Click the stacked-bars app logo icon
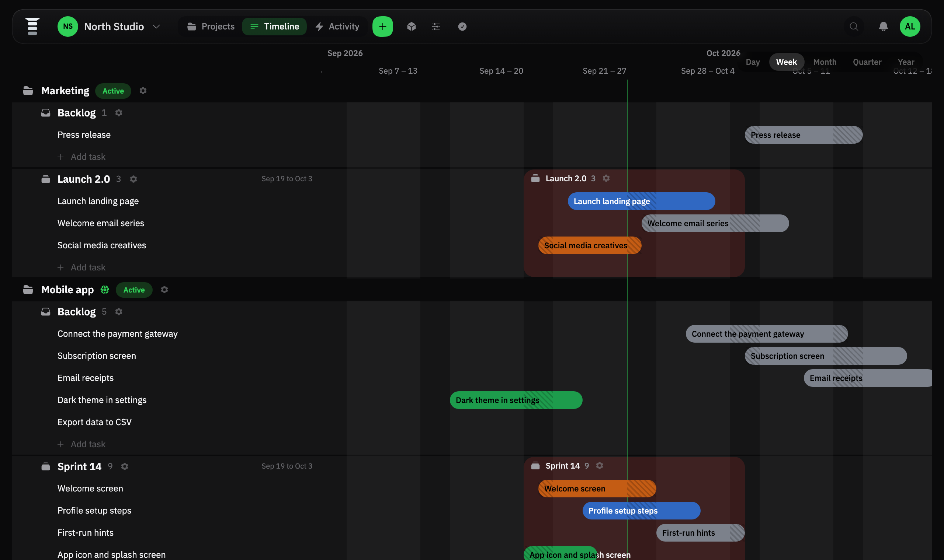 click(x=32, y=27)
